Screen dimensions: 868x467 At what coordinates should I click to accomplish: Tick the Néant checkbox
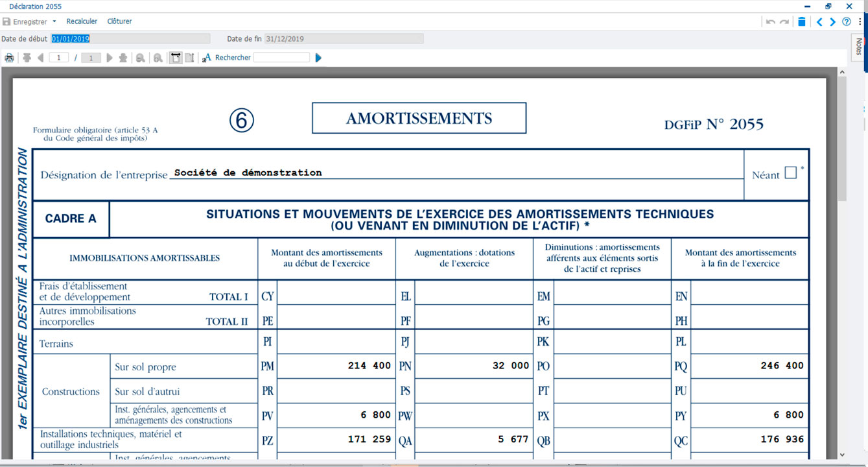pyautogui.click(x=790, y=173)
